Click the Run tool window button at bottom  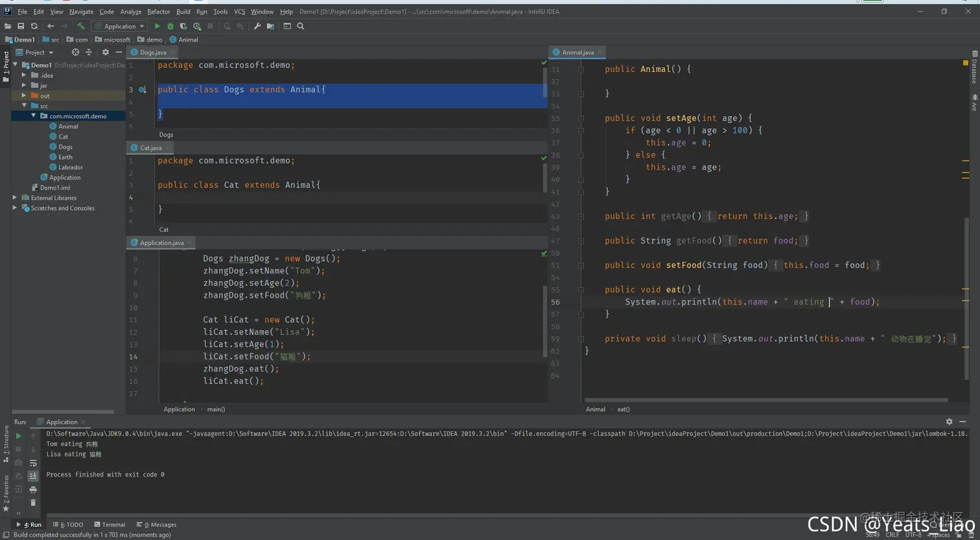(29, 524)
